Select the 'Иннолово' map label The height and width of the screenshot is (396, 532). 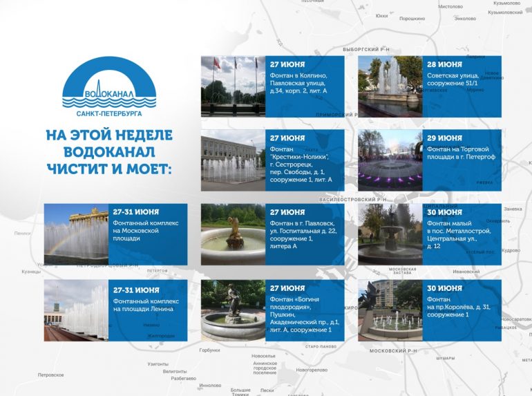[210, 386]
